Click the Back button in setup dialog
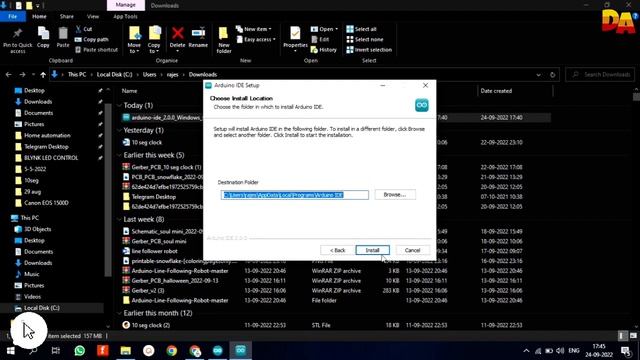640x360 pixels. pyautogui.click(x=338, y=250)
